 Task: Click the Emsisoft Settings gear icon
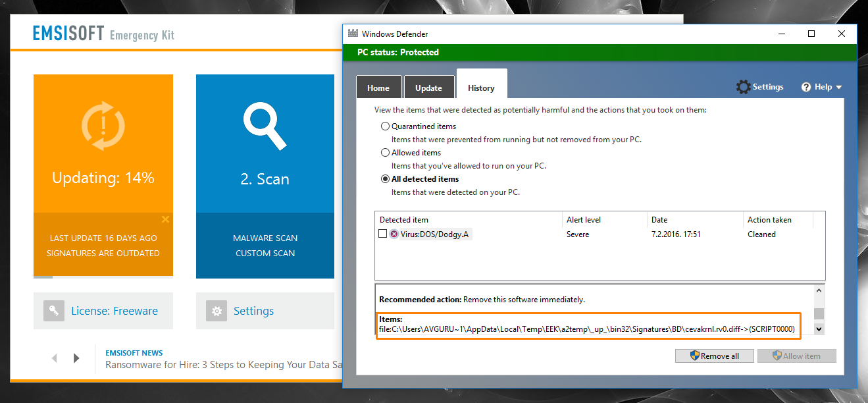pos(216,311)
